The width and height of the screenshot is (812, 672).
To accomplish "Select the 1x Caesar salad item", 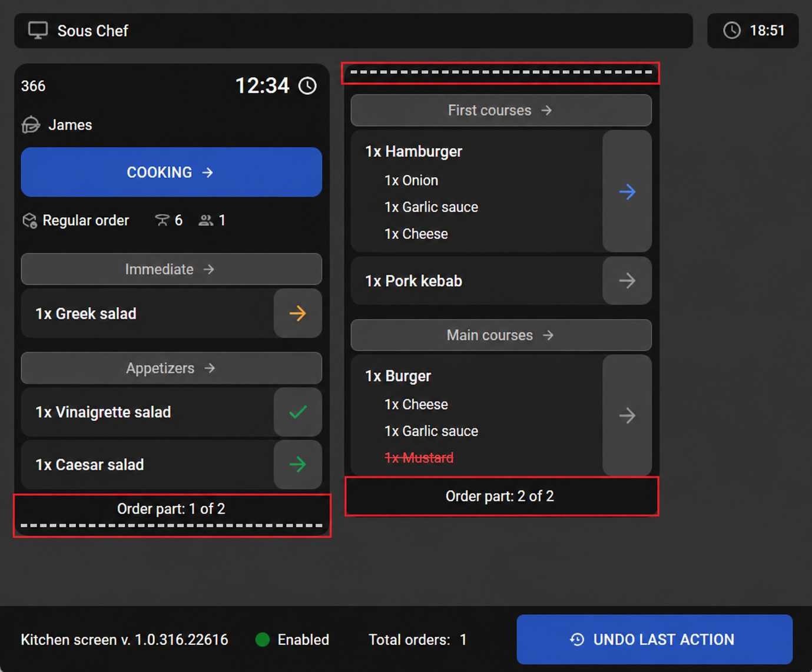I will [x=147, y=465].
